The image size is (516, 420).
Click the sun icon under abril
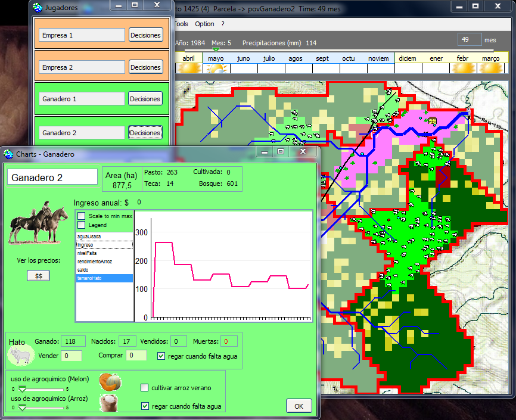click(188, 69)
